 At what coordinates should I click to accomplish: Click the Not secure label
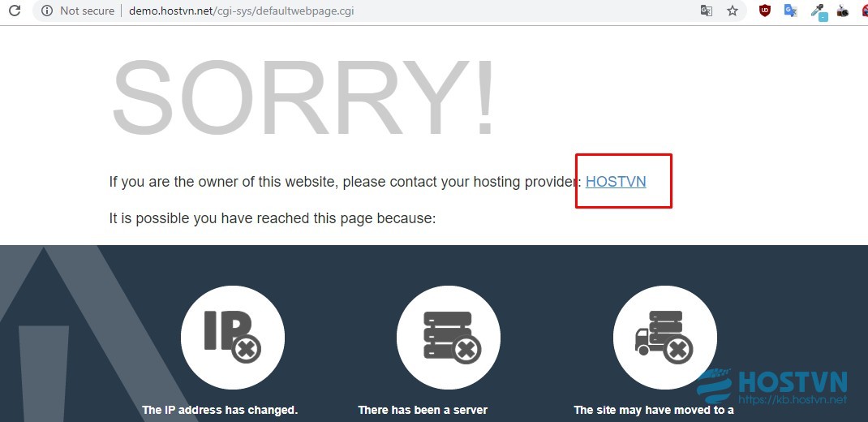tap(87, 11)
